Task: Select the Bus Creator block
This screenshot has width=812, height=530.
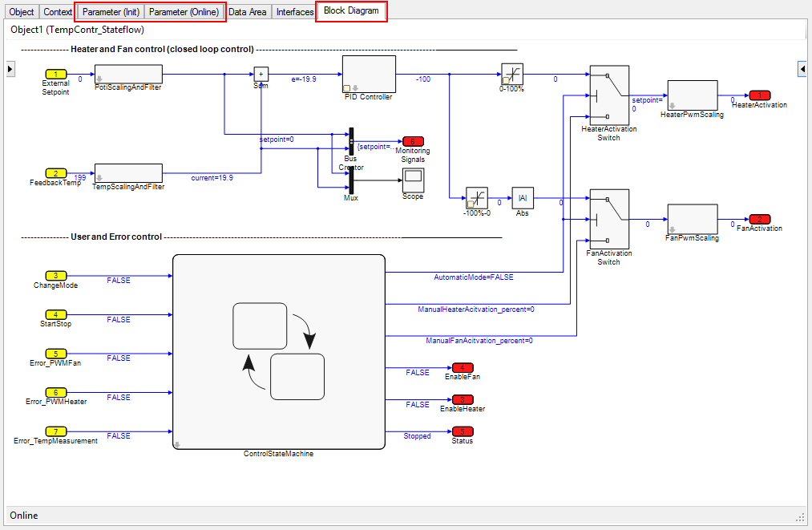Action: (351, 141)
